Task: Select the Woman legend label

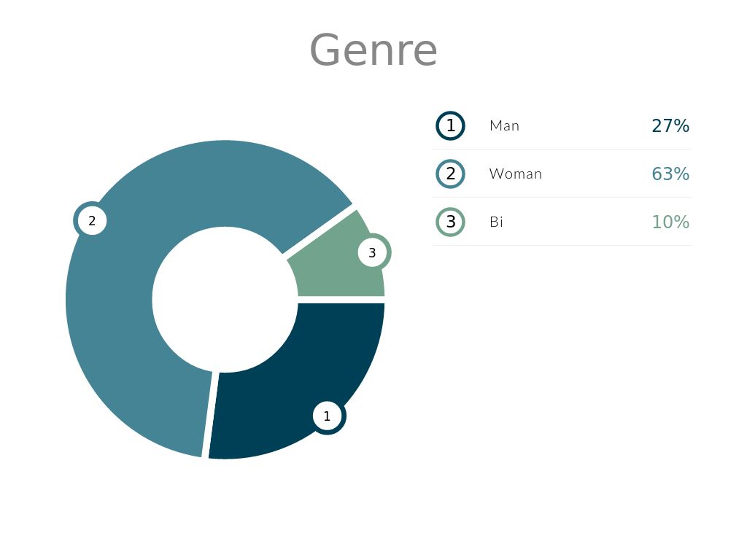Action: click(x=516, y=174)
